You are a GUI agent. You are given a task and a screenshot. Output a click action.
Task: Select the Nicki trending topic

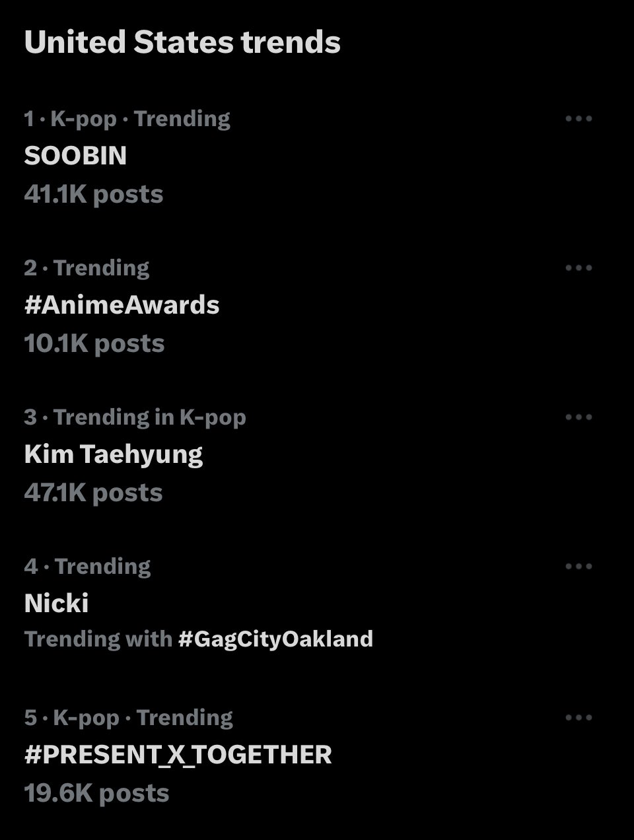point(56,604)
